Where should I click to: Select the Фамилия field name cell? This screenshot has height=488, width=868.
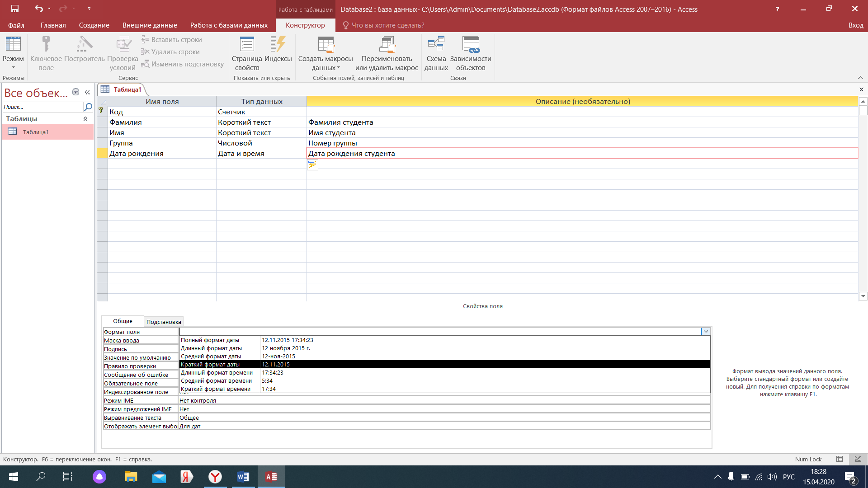click(x=162, y=122)
